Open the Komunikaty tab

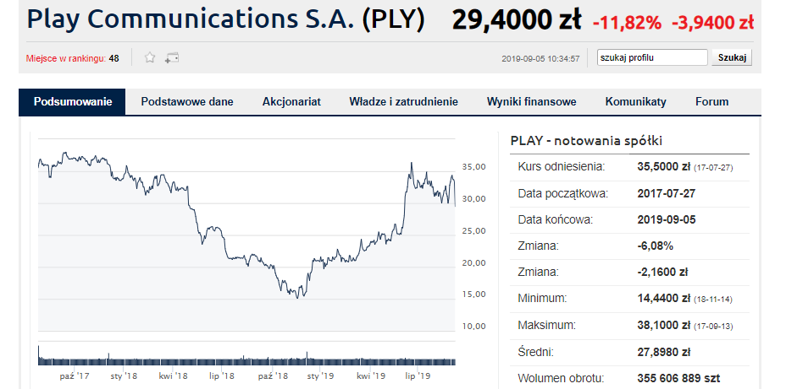(636, 102)
